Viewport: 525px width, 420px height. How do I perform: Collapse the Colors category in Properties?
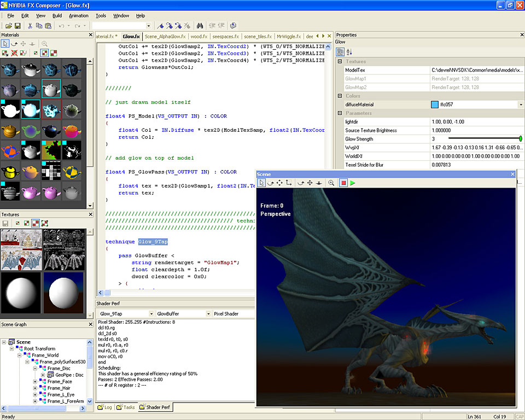click(x=340, y=96)
